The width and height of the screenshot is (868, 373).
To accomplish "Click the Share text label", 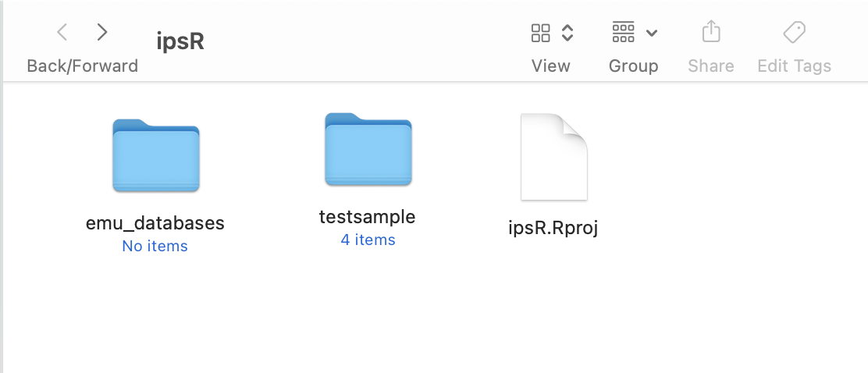I will [710, 66].
